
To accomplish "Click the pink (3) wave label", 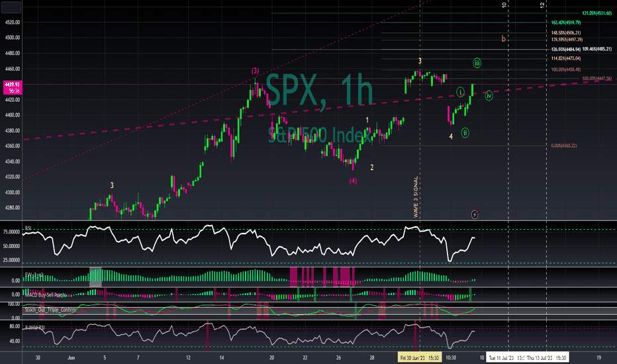I will coord(256,71).
